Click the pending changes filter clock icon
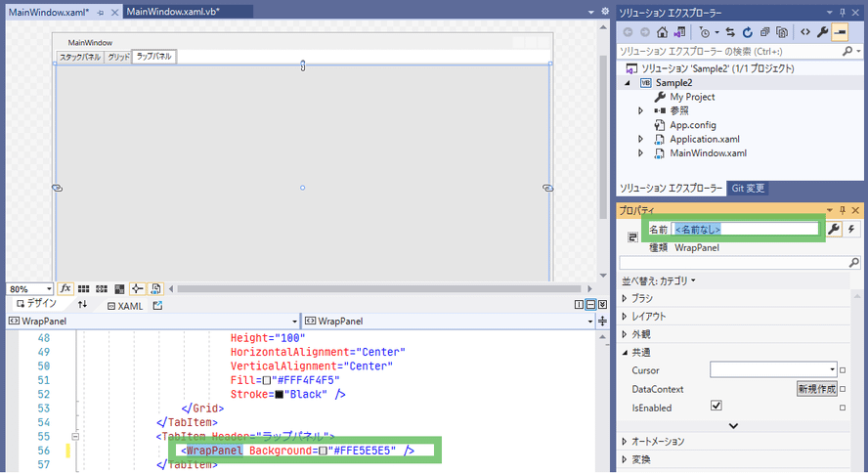 coord(705,32)
